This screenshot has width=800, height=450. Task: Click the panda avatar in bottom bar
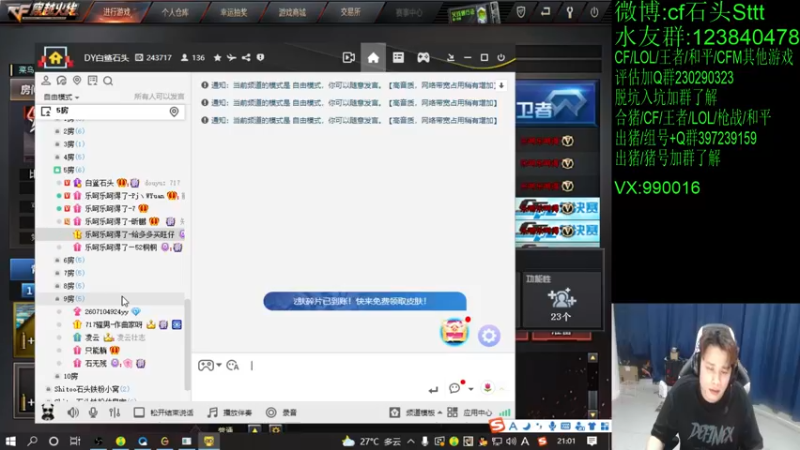[47, 412]
